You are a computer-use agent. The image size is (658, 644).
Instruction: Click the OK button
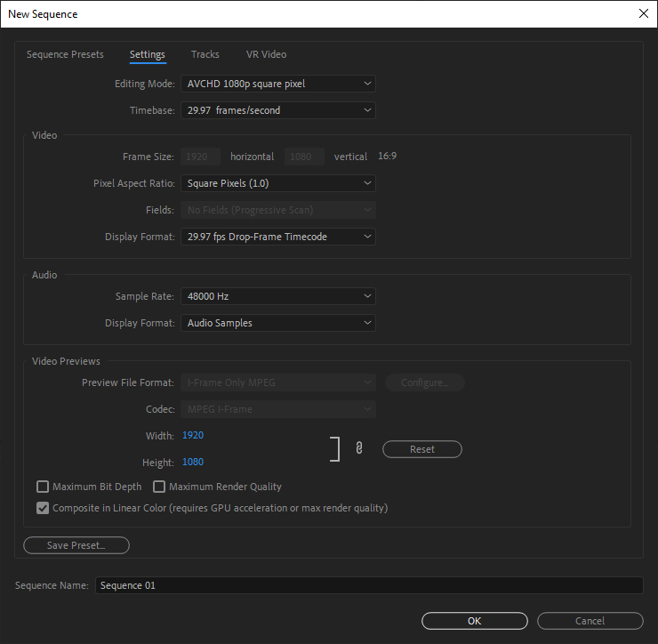tap(475, 621)
